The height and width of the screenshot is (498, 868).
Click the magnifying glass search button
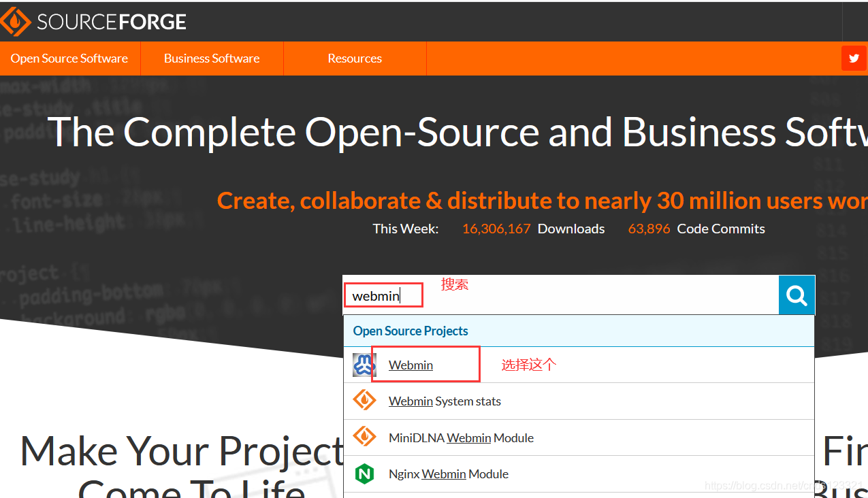tap(797, 295)
